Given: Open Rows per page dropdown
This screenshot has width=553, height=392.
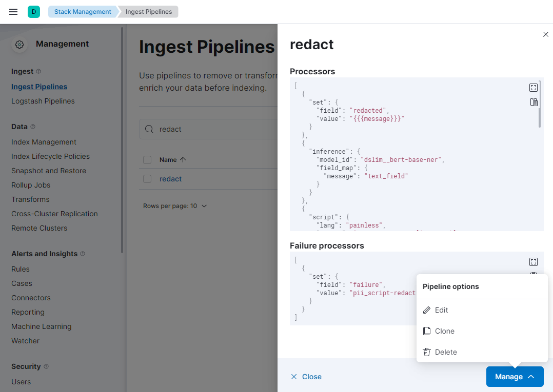Looking at the screenshot, I should [x=175, y=206].
